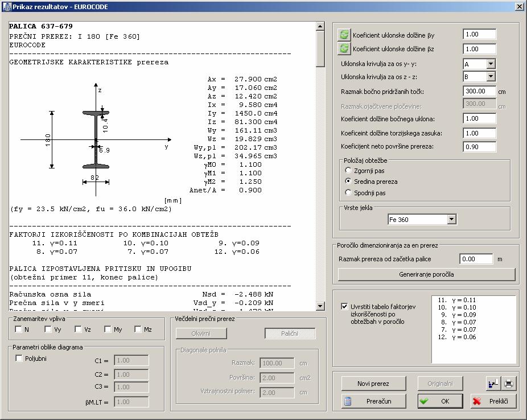Open the Vrste jekla steel type dropdown
The image size is (527, 420).
(451, 220)
